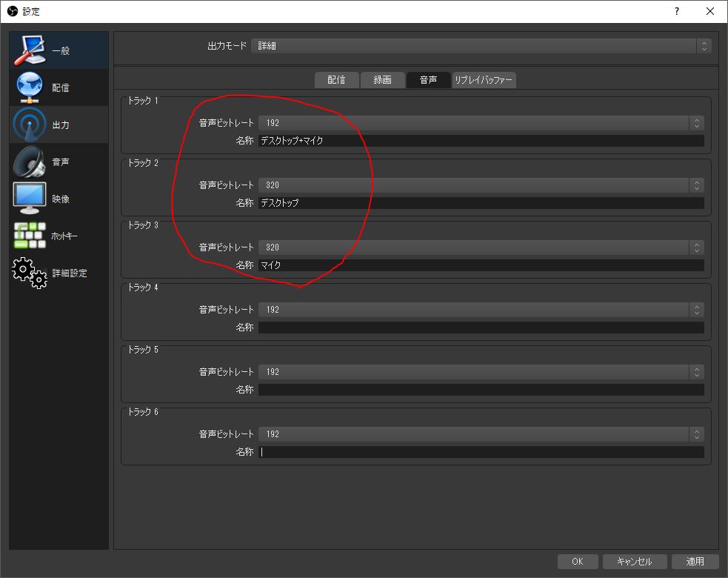Switch to the 録画 recording tab
This screenshot has height=578, width=728.
click(x=383, y=80)
